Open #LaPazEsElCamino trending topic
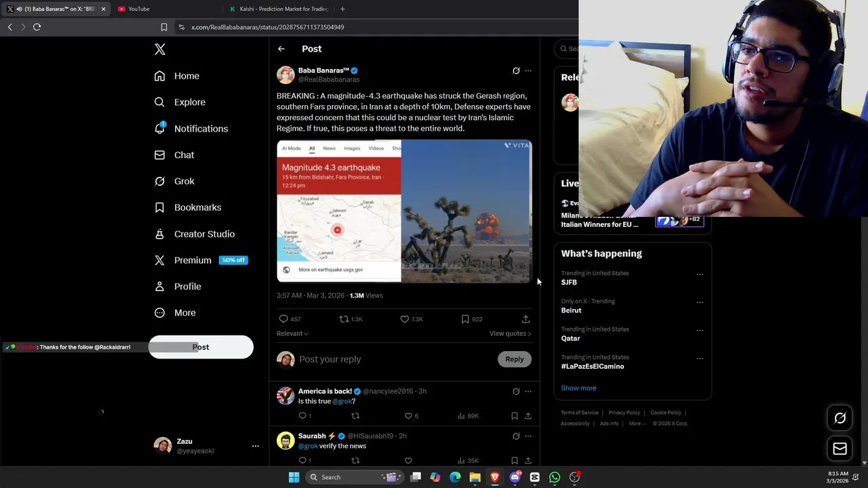Screen dimensions: 868x488 coord(593,367)
